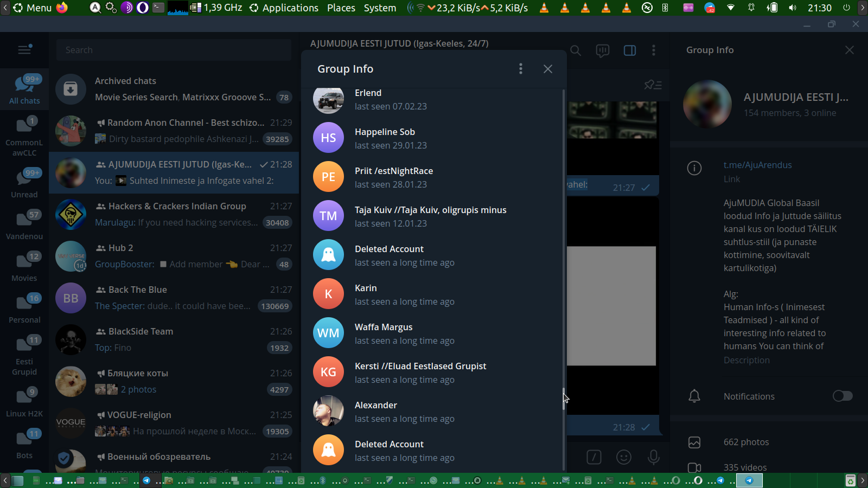The width and height of the screenshot is (868, 488).
Task: Open the Personal chat folder
Action: pos(24,309)
